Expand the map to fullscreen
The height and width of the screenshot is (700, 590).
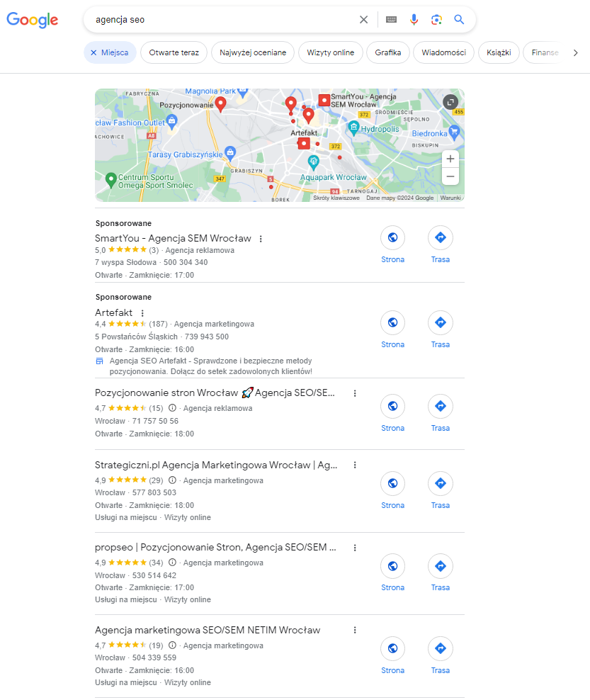pyautogui.click(x=450, y=102)
